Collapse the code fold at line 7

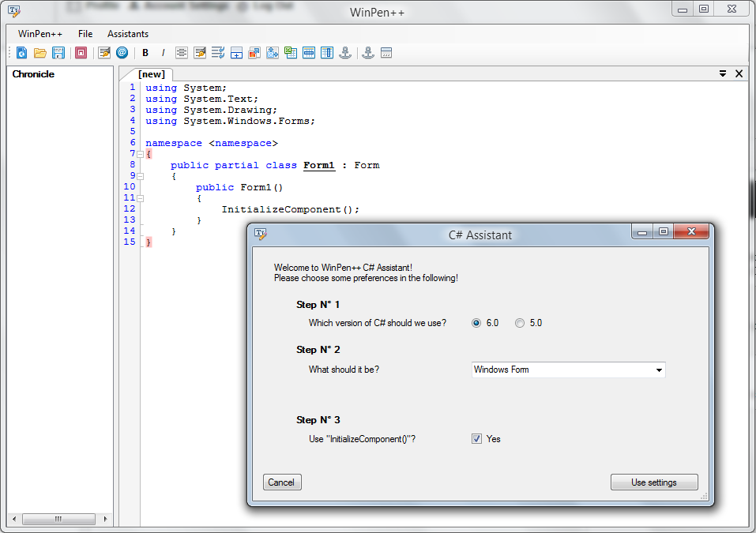point(140,155)
